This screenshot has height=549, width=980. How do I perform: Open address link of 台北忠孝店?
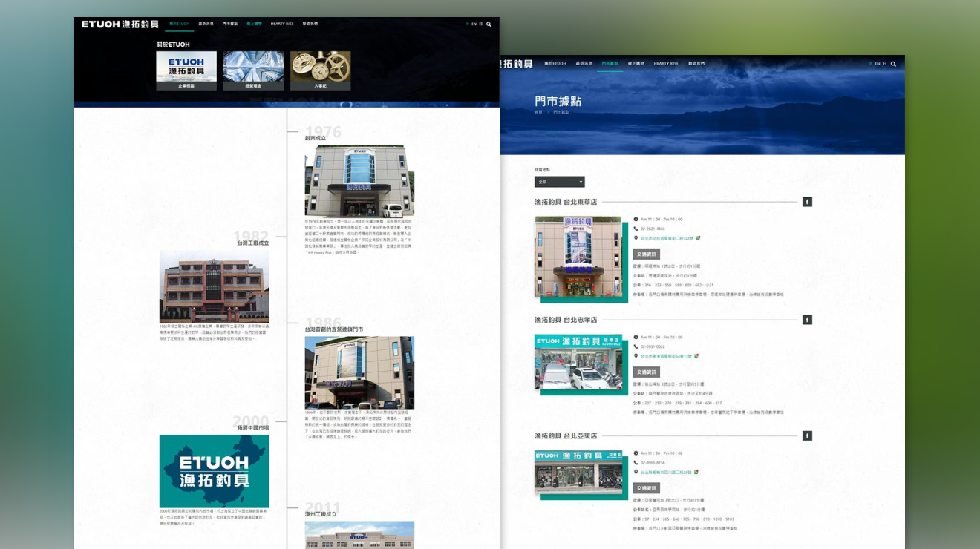pos(667,356)
